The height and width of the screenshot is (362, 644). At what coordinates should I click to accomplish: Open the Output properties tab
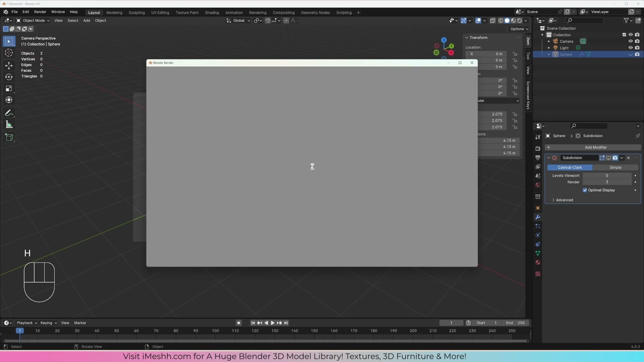click(x=538, y=158)
